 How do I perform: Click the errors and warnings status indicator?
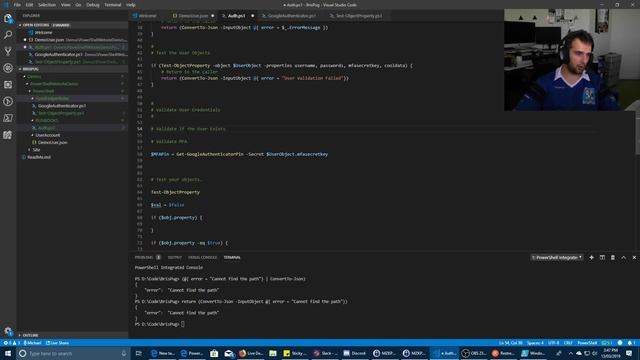click(11, 343)
